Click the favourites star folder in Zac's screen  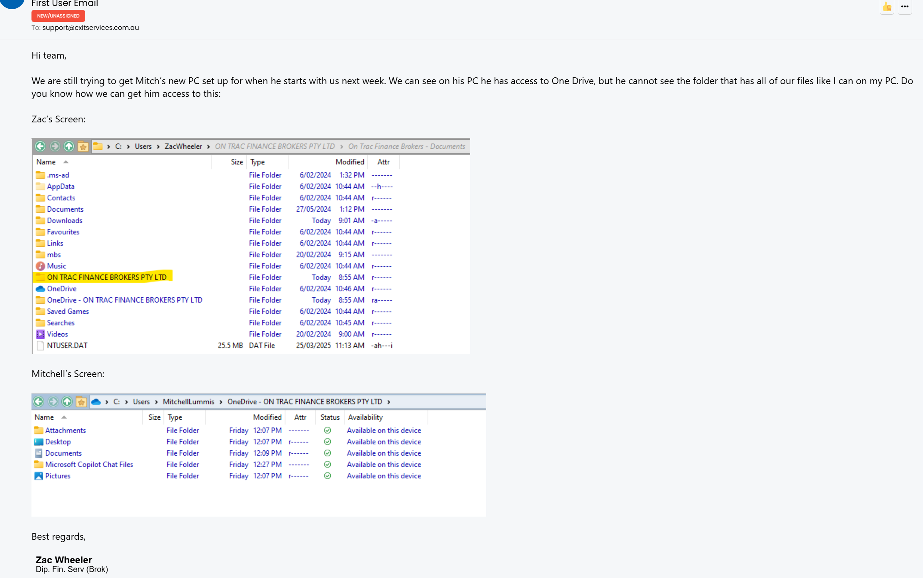83,146
